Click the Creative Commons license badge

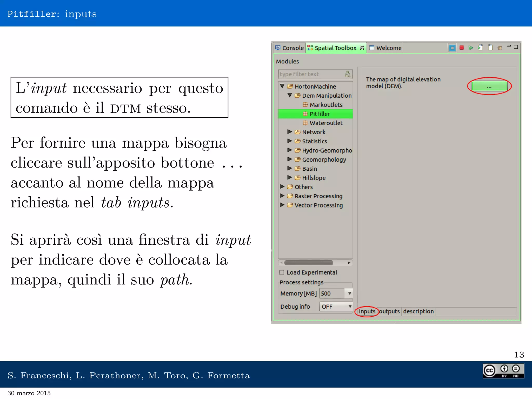pyautogui.click(x=503, y=371)
